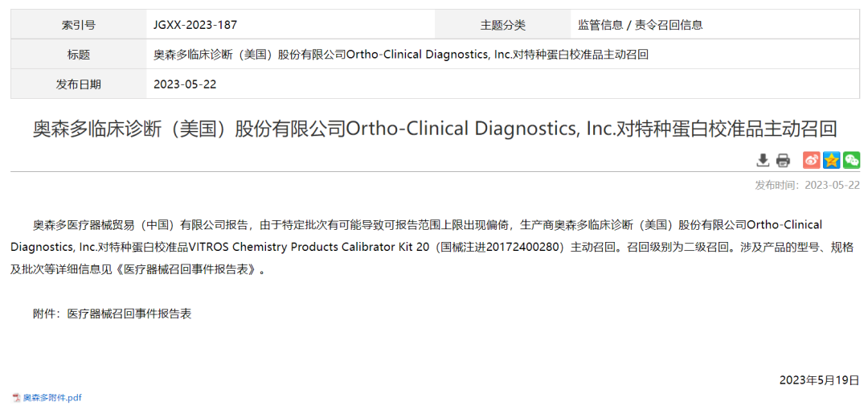
Task: Click the large article headline
Action: click(435, 129)
